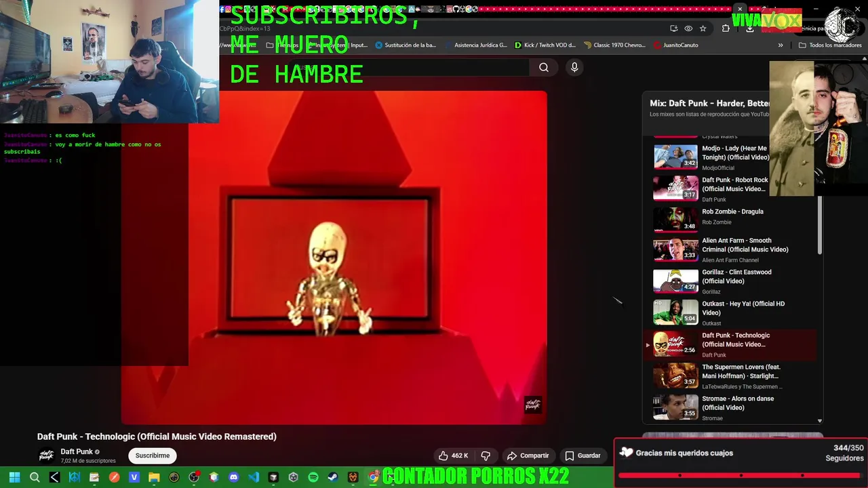
Task: Open Discord from the taskbar
Action: pos(234,477)
